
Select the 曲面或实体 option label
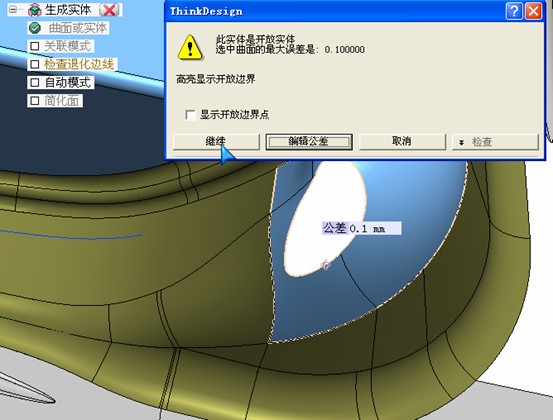click(x=77, y=28)
